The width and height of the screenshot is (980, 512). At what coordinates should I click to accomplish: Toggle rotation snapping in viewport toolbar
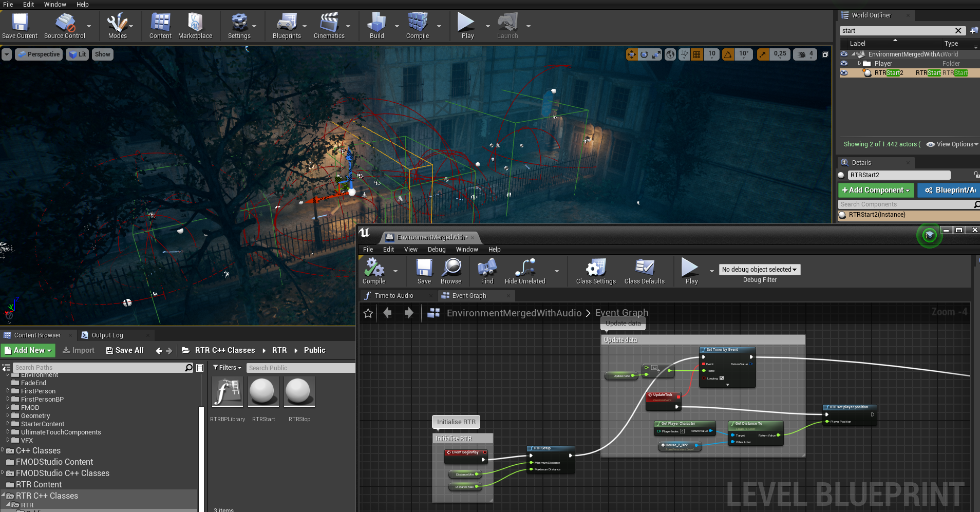pyautogui.click(x=728, y=54)
